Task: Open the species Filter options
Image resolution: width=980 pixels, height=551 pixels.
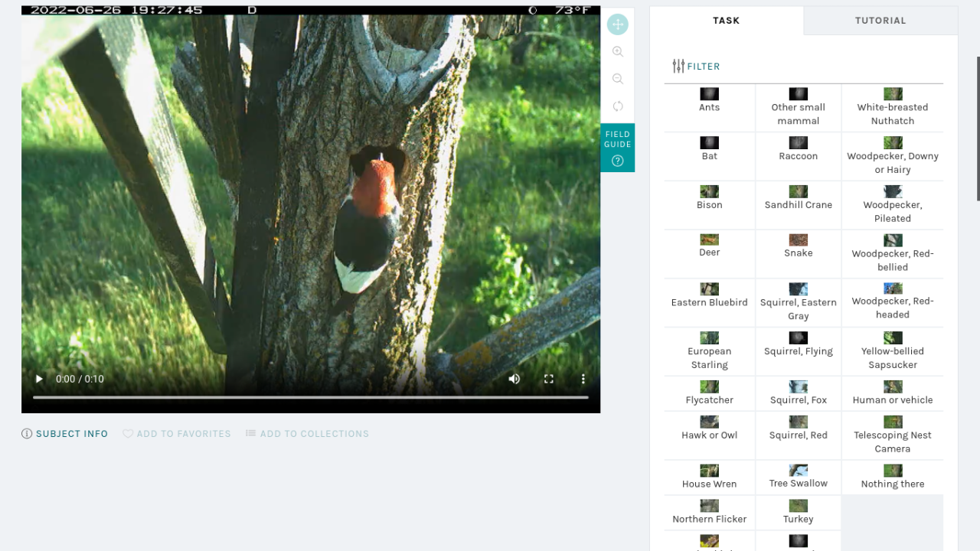Action: [x=696, y=67]
